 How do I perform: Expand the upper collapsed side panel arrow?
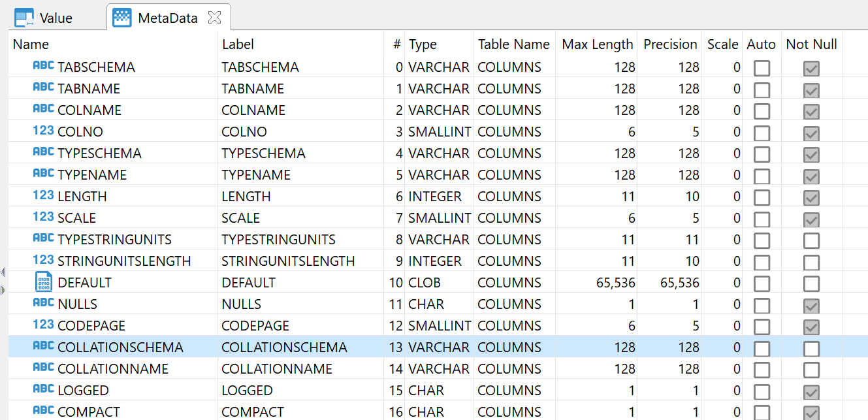tap(3, 272)
